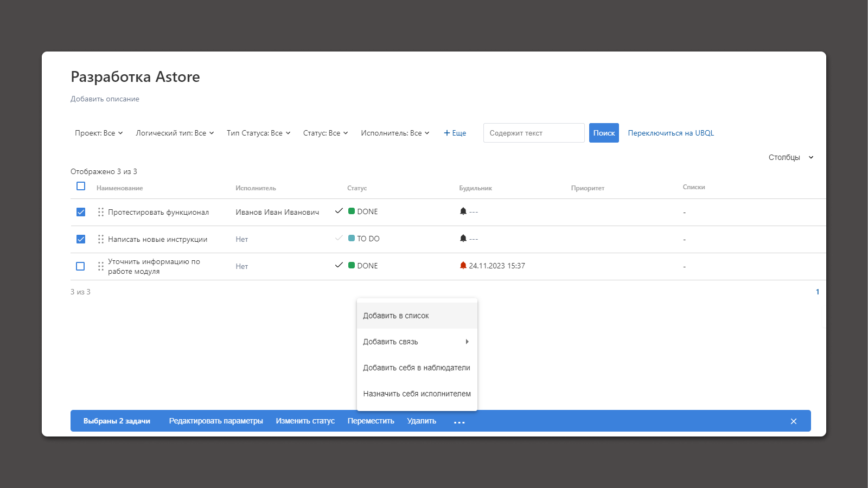868x488 pixels.
Task: Click alarm bell in Протестировать функционал row
Action: point(463,211)
